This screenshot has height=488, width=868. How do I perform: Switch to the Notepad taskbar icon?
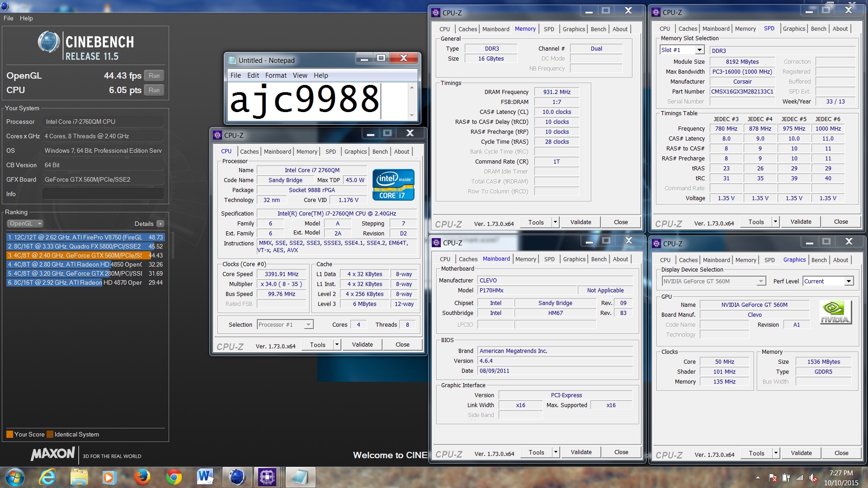tap(300, 477)
